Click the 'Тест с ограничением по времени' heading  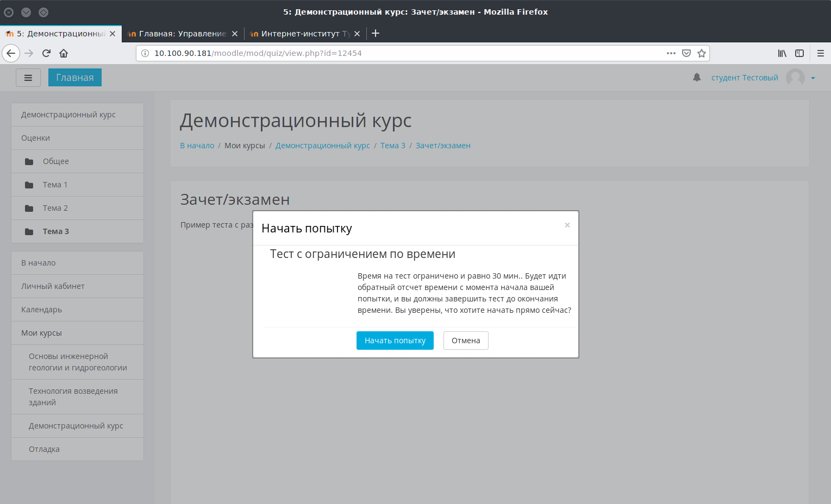[x=363, y=254]
